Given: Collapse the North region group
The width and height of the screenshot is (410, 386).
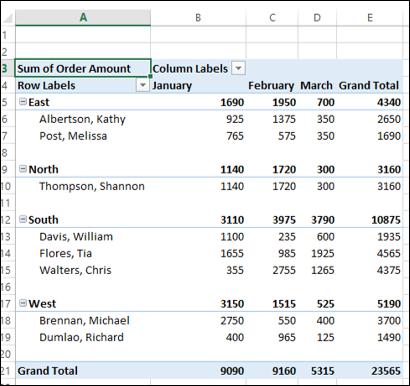Looking at the screenshot, I should pos(22,169).
